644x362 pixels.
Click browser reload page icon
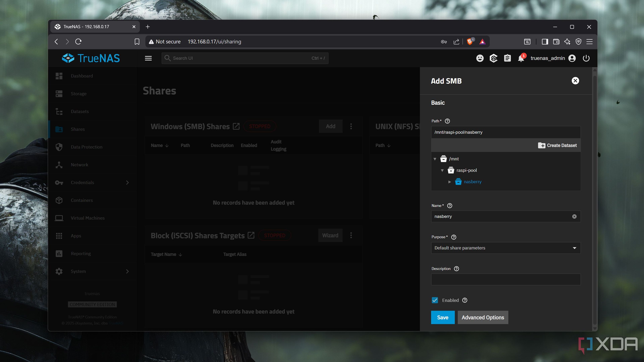coord(78,41)
